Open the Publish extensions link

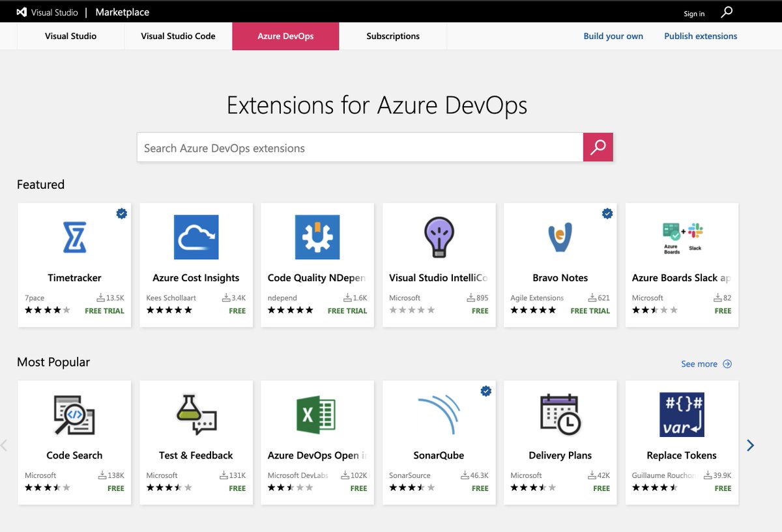point(701,36)
